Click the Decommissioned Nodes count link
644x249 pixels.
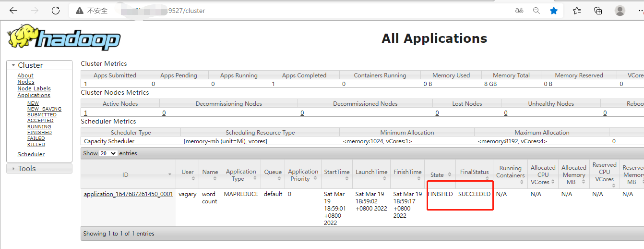click(x=302, y=113)
